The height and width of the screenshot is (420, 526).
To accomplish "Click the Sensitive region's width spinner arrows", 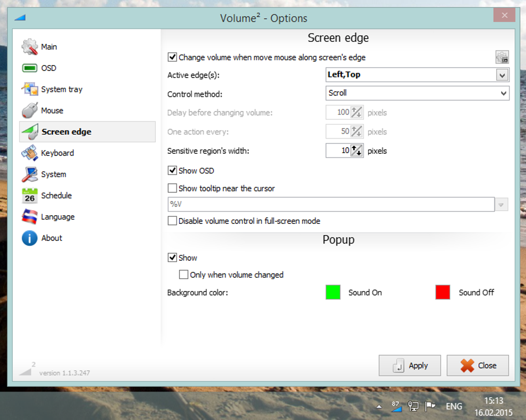I will click(357, 151).
